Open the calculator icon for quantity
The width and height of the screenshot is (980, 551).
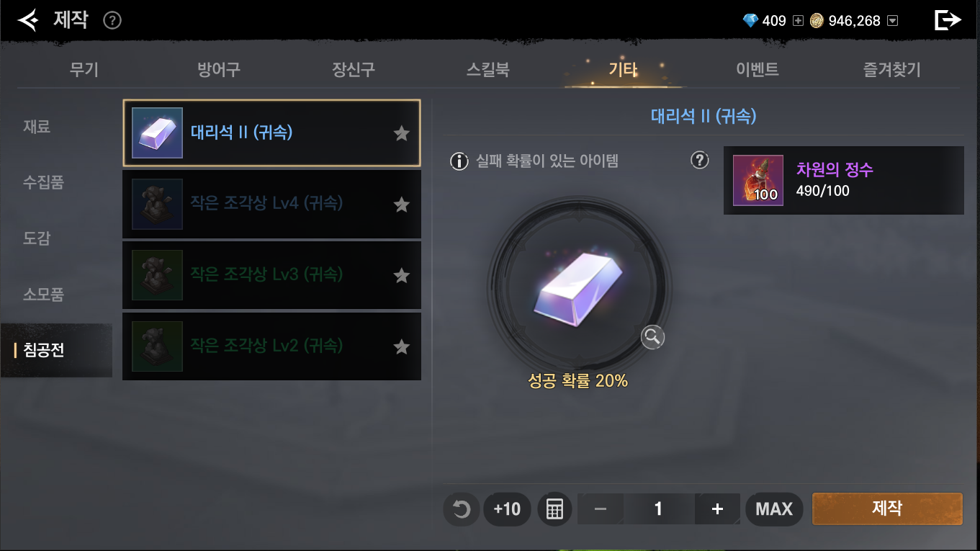point(554,509)
